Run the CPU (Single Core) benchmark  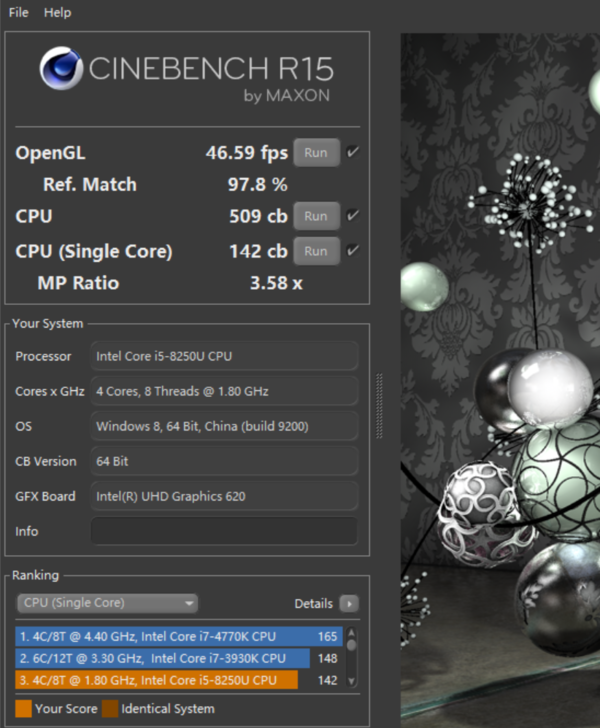point(316,251)
